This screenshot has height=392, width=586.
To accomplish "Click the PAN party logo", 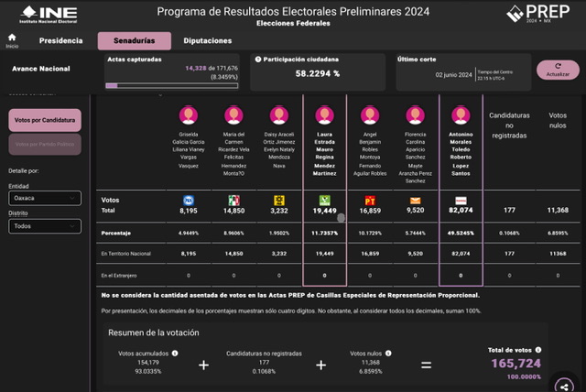I will (x=189, y=200).
